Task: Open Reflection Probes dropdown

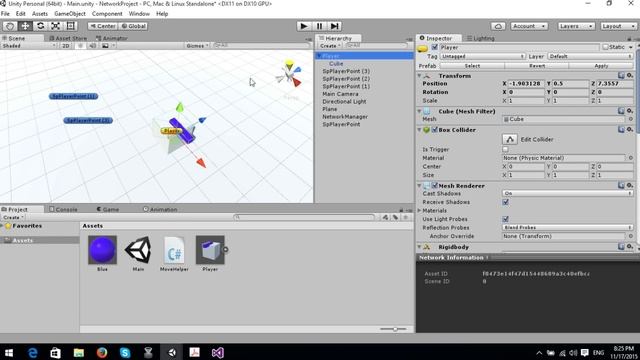Action: 567,227
